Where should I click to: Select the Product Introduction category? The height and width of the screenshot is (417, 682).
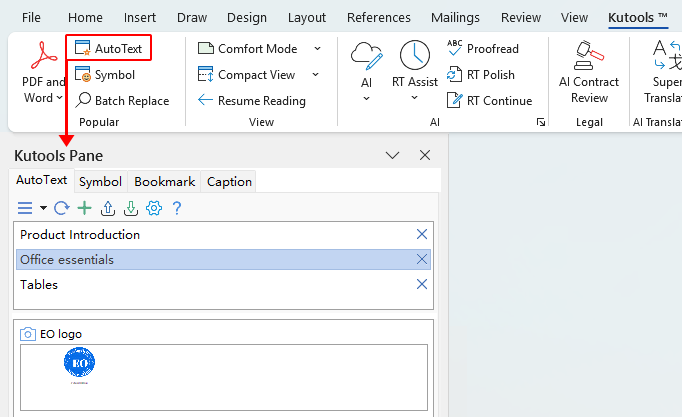pos(223,234)
